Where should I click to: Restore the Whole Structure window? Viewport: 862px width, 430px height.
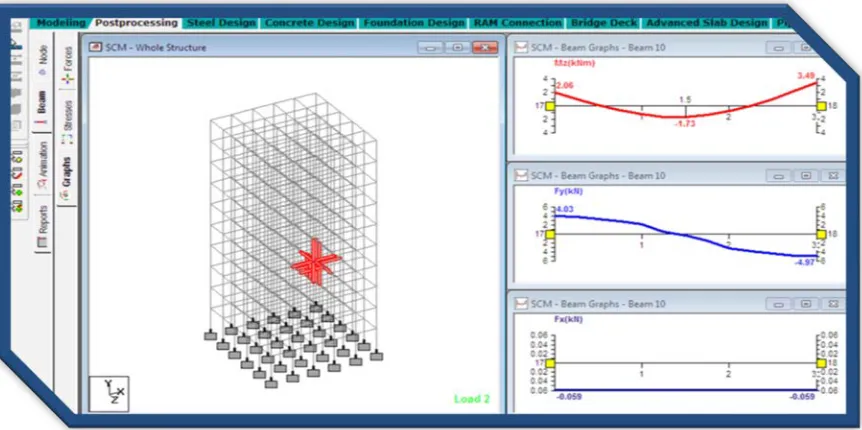[x=457, y=48]
